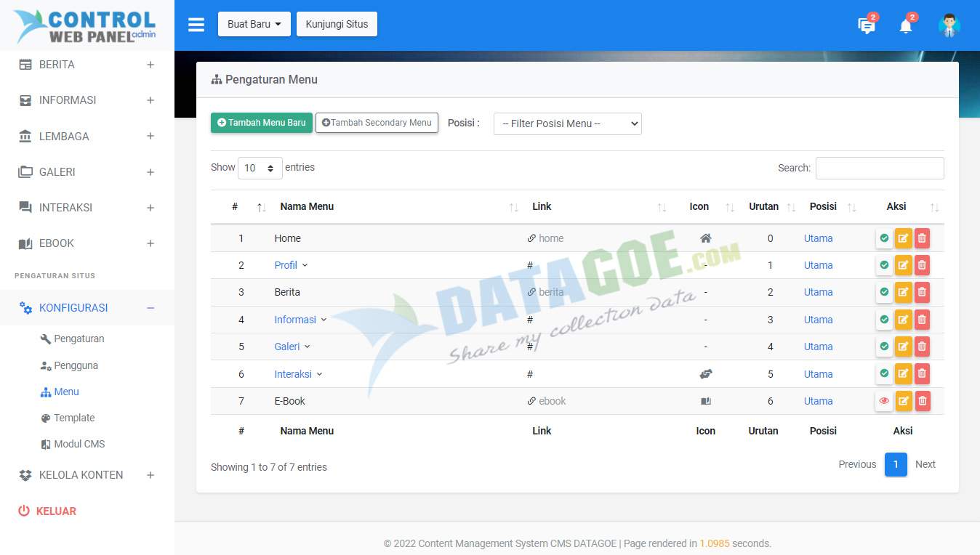This screenshot has height=555, width=980.
Task: Delete the Berita menu row
Action: 922,292
